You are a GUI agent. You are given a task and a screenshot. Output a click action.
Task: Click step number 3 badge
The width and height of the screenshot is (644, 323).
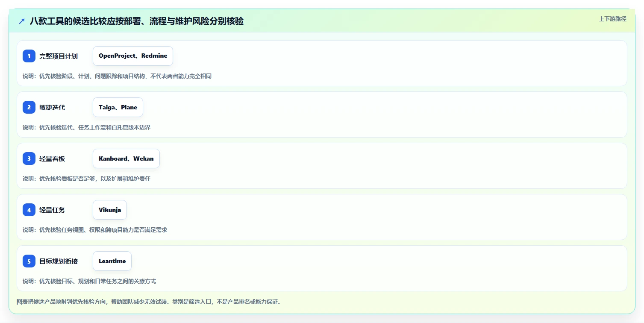tap(29, 159)
